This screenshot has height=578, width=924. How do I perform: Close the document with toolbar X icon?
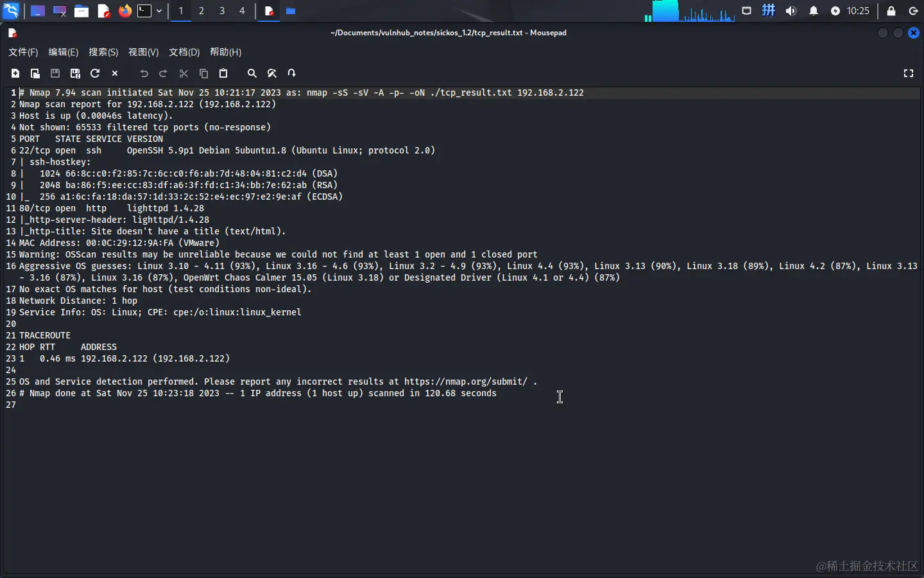click(x=115, y=73)
